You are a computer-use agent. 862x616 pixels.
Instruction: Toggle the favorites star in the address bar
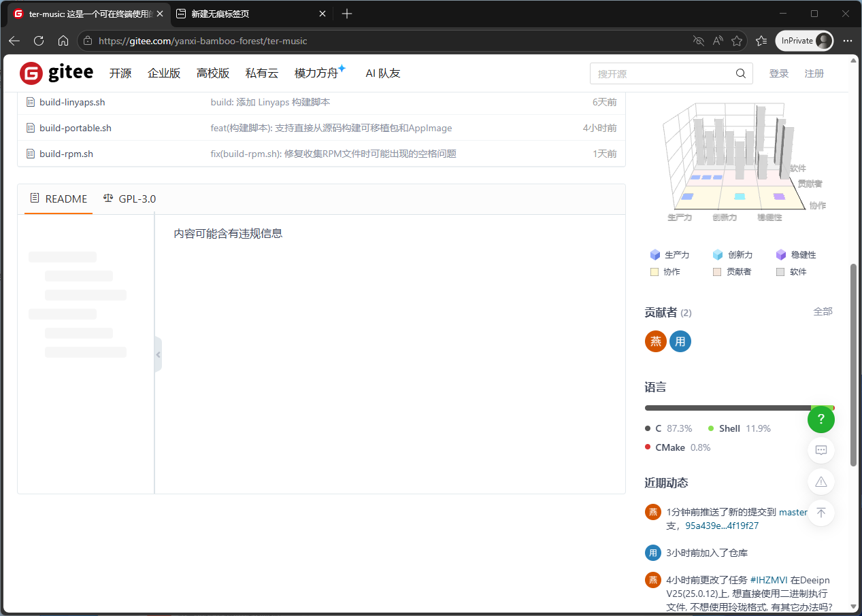[737, 41]
